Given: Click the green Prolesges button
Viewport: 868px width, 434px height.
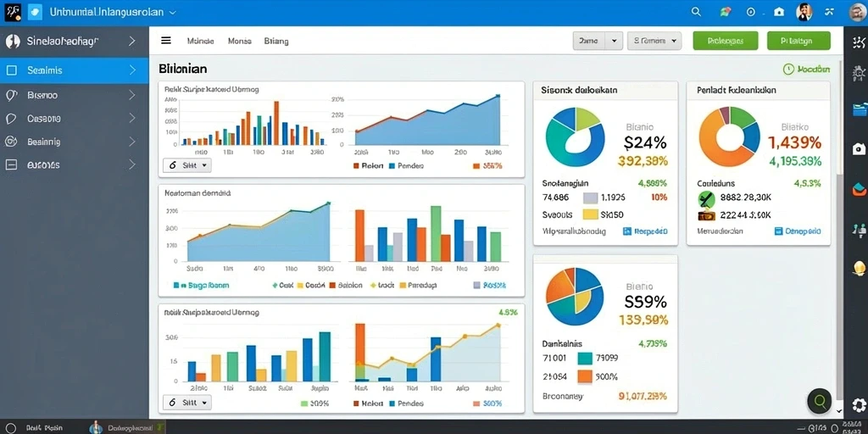Looking at the screenshot, I should 726,41.
